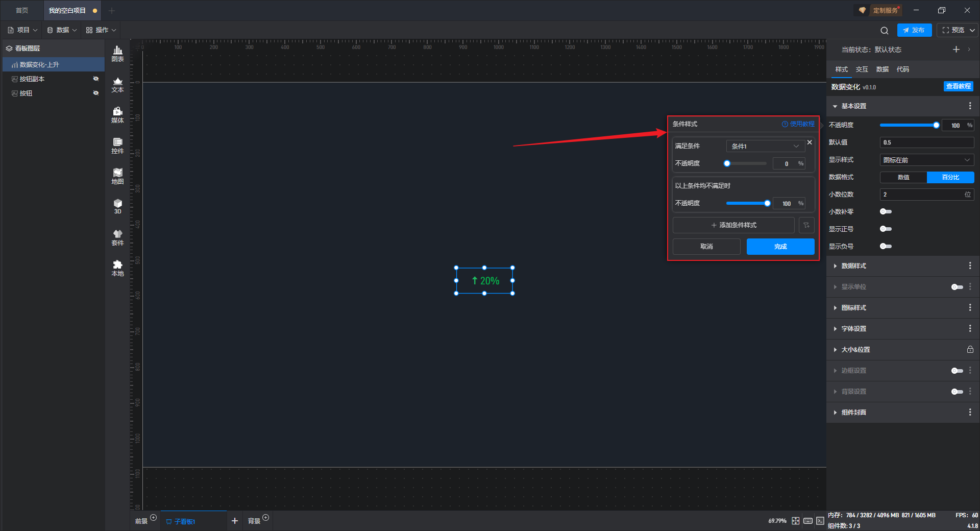Click the search magnifier icon in toolbar

pyautogui.click(x=885, y=30)
